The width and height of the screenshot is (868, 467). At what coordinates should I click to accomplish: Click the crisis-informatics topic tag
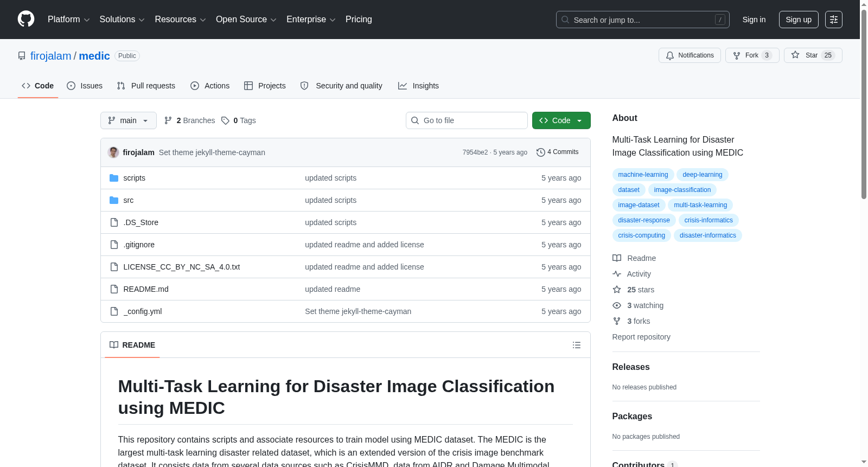709,220
